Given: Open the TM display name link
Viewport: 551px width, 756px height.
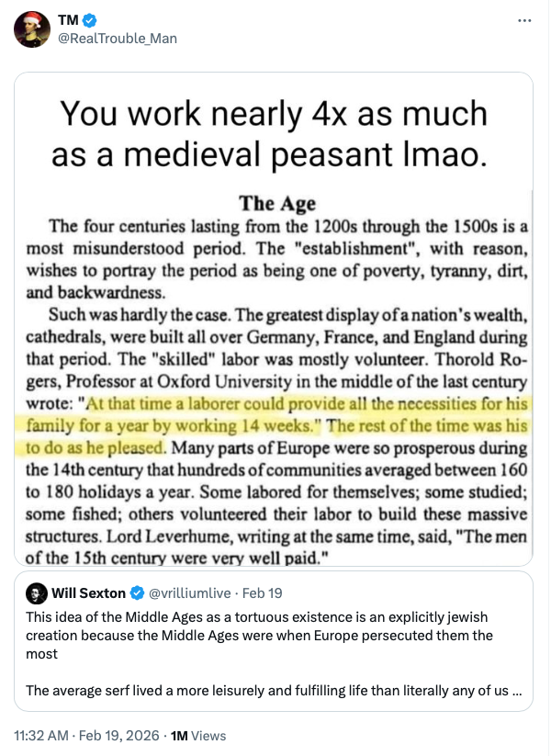Looking at the screenshot, I should [67, 20].
